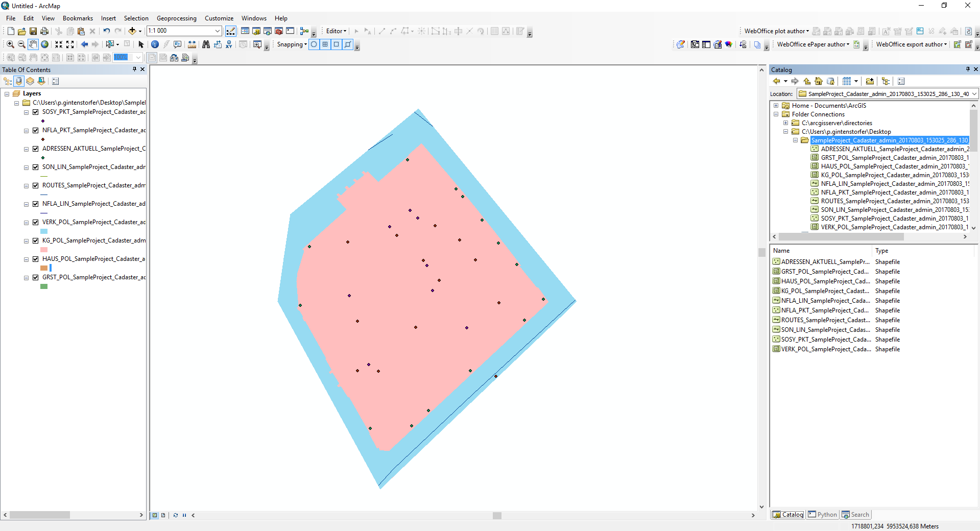Click Add Data on the Standard toolbar
This screenshot has height=531, width=980.
pos(133,31)
